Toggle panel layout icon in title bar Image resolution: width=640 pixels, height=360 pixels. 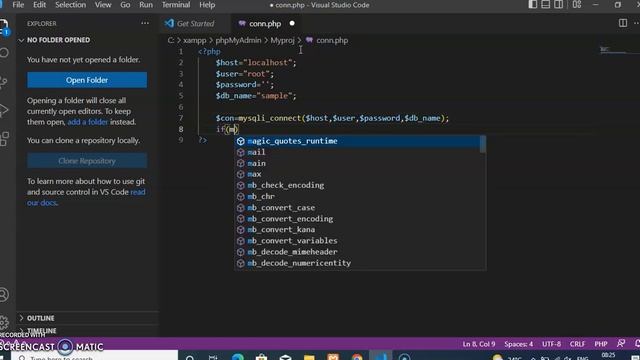pyautogui.click(x=546, y=4)
